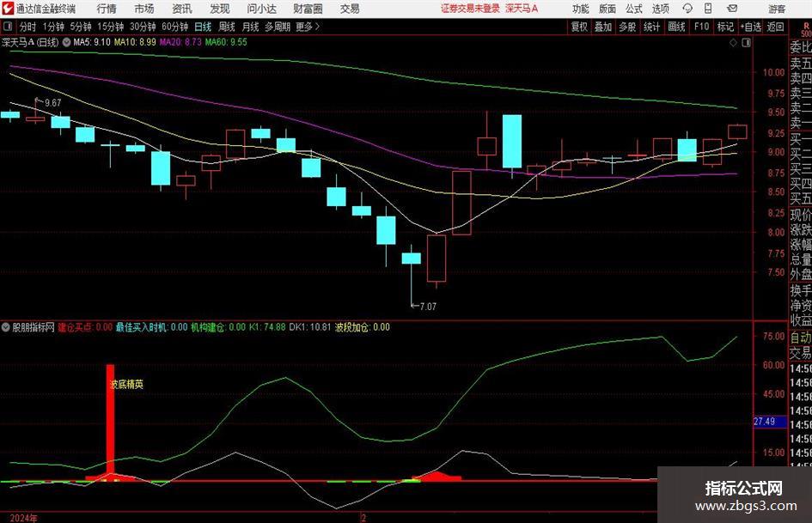The width and height of the screenshot is (812, 523).
Task: Expand the 更多 periods chevron
Action: (x=317, y=27)
